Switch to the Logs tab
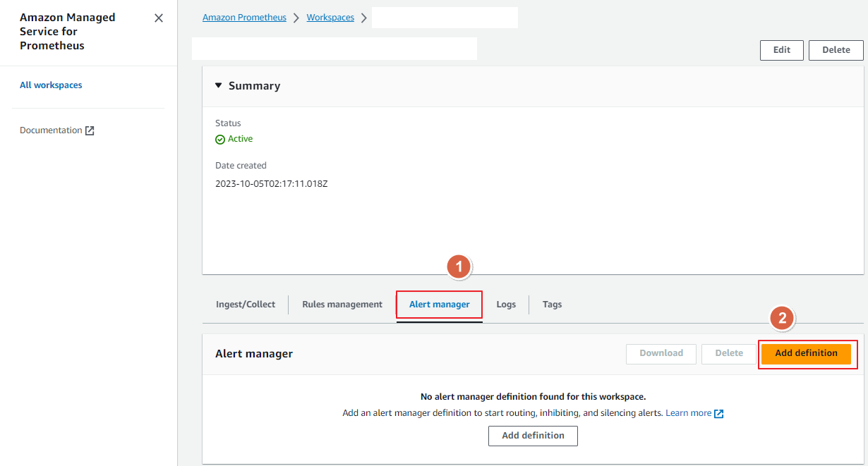Screen dimensions: 868x466 tap(506, 305)
